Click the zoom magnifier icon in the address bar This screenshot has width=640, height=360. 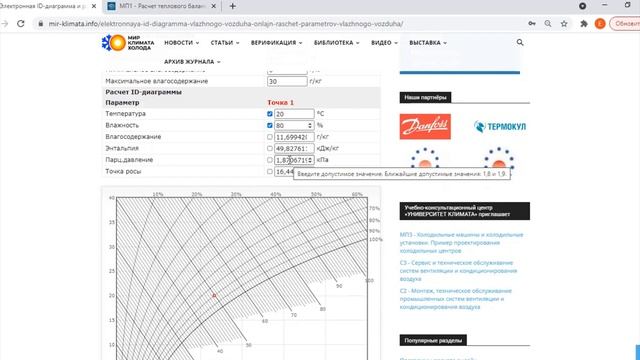[x=548, y=24]
